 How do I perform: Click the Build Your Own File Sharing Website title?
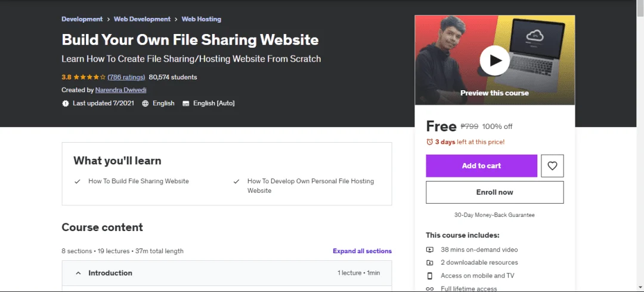coord(190,39)
